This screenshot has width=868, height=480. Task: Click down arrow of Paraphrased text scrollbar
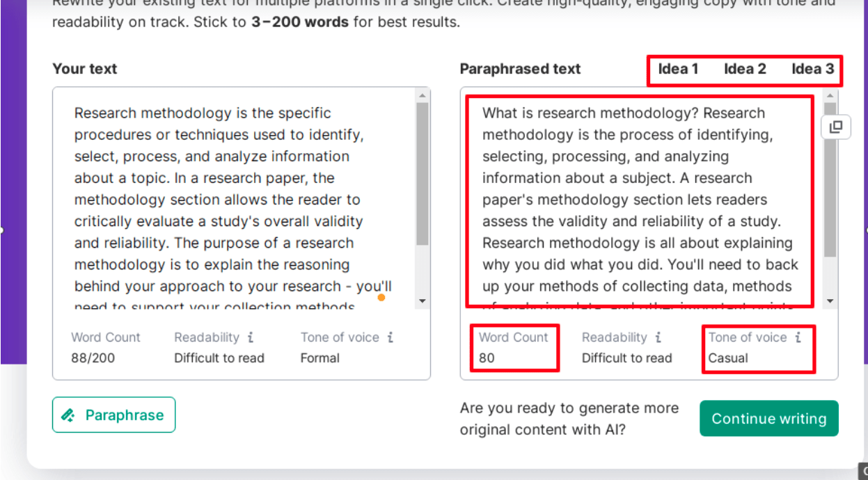click(x=830, y=301)
